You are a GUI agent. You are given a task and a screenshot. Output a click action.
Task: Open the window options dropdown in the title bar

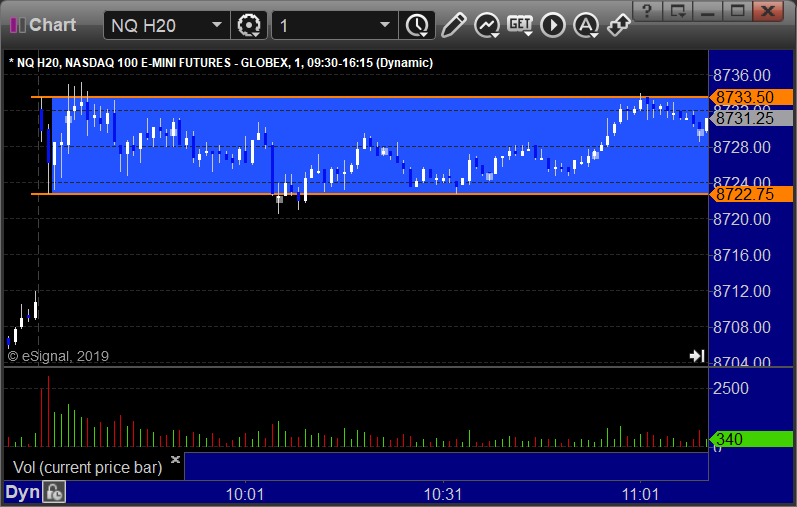pyautogui.click(x=678, y=11)
